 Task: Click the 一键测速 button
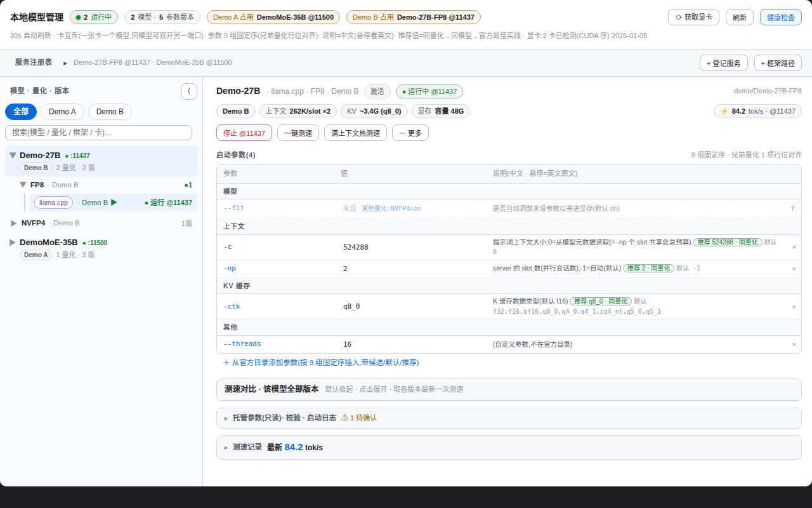point(298,133)
